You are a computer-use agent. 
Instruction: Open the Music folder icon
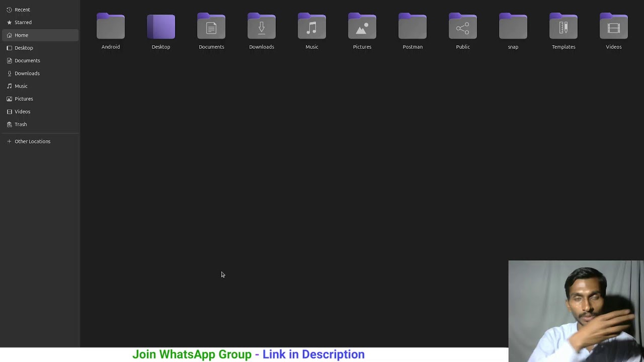pos(312,26)
